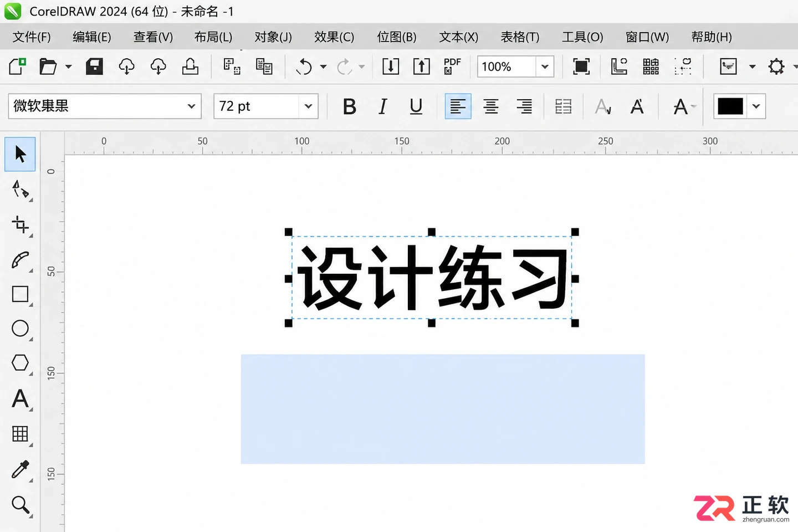Open the 文件(F) menu
The width and height of the screenshot is (798, 532).
point(32,37)
